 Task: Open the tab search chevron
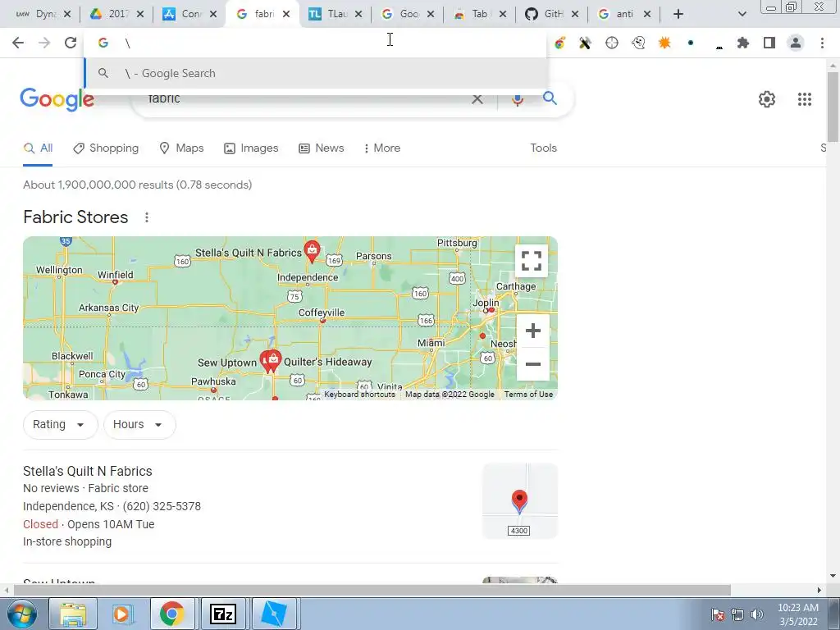tap(742, 14)
